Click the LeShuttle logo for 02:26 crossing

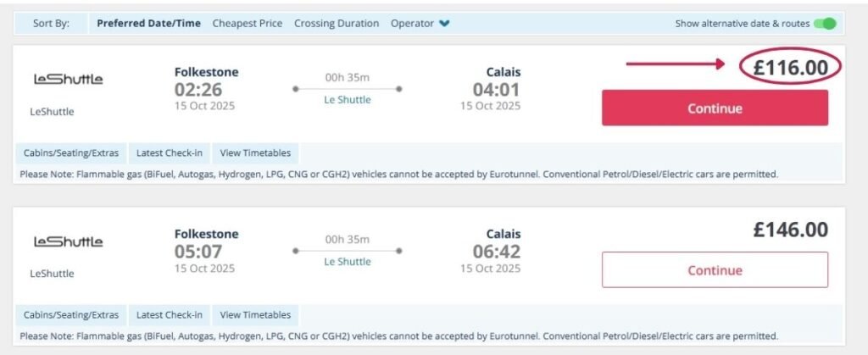click(x=68, y=80)
